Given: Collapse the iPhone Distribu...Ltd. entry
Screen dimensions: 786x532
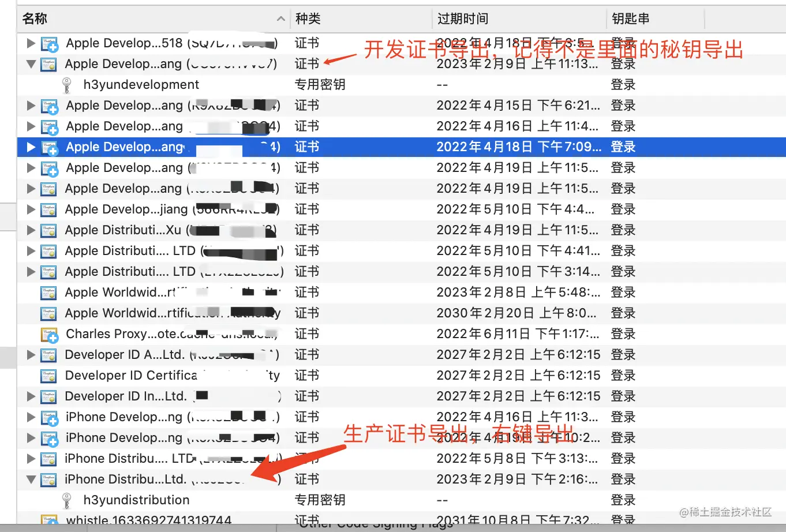Looking at the screenshot, I should point(31,479).
